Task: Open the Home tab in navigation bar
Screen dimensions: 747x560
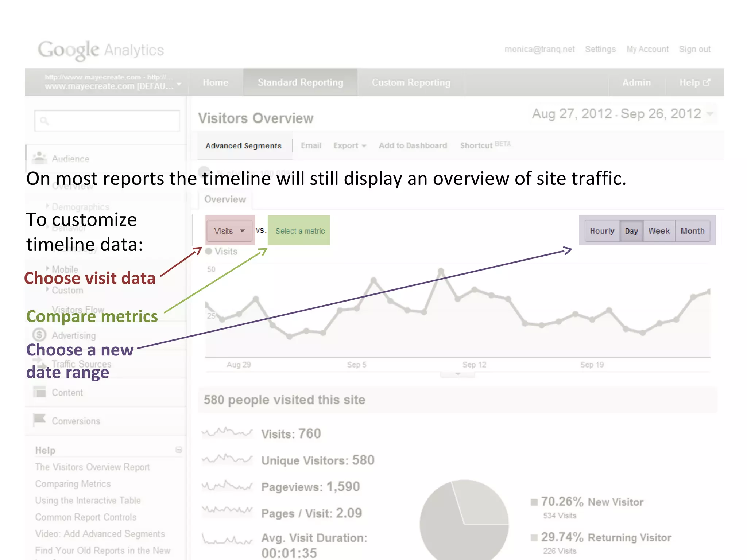Action: click(x=216, y=82)
